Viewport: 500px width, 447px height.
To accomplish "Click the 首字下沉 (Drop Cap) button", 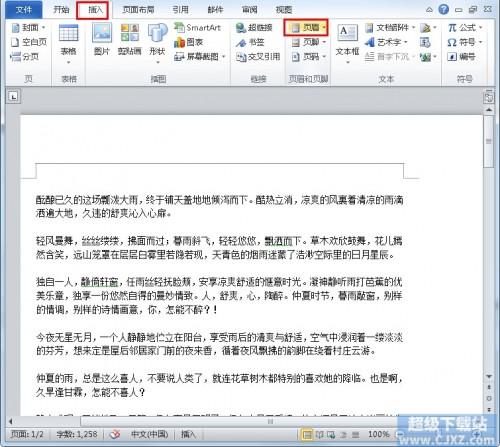I will click(x=389, y=57).
